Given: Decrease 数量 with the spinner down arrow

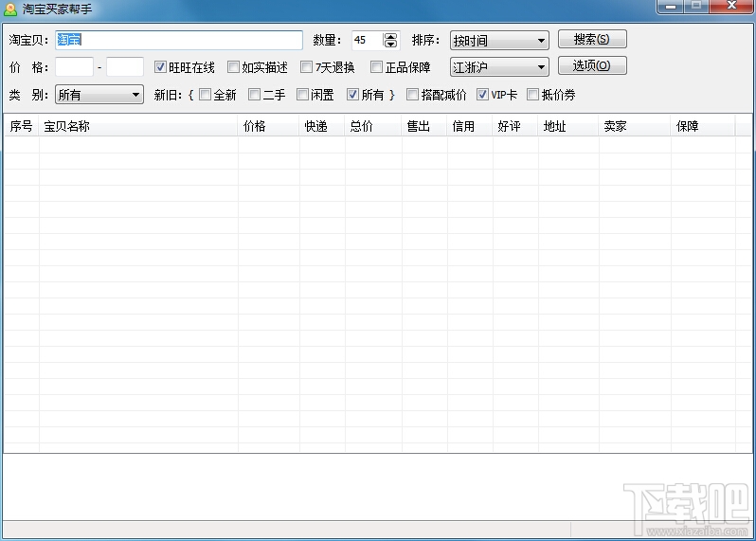Looking at the screenshot, I should click(x=390, y=44).
